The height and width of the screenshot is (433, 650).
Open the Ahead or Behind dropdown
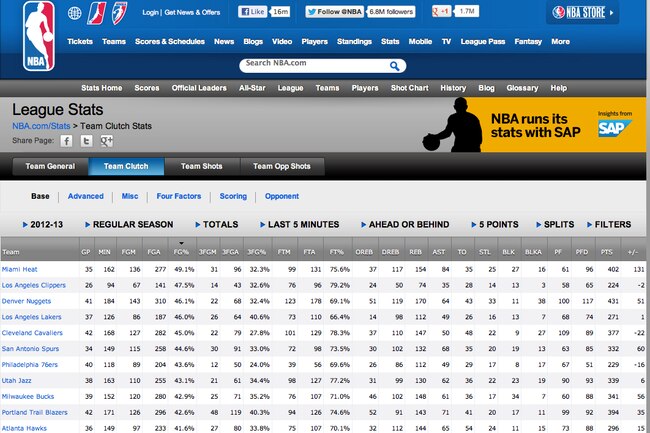click(x=405, y=225)
